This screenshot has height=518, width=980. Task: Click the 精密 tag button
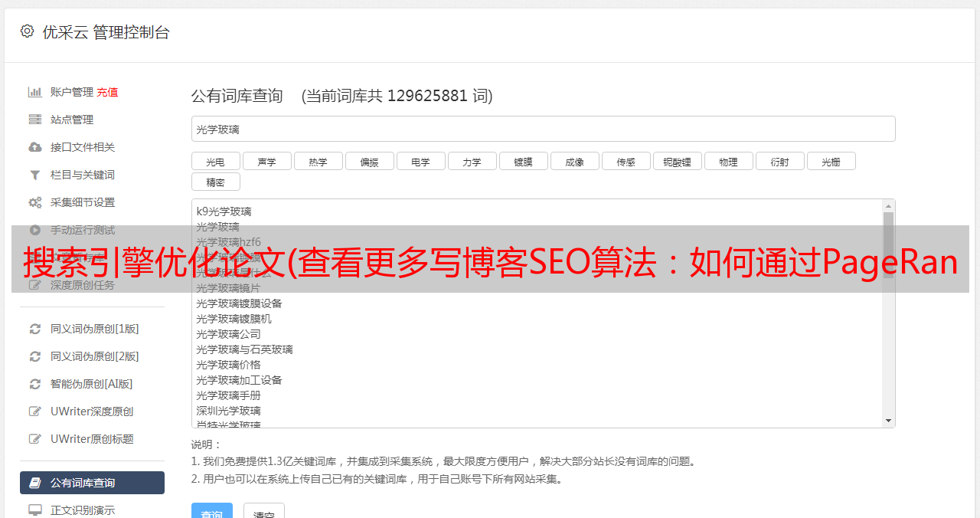point(215,182)
